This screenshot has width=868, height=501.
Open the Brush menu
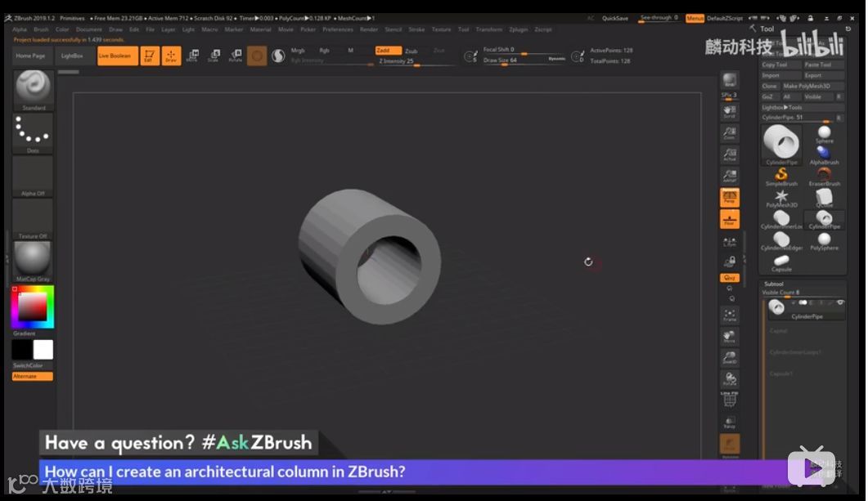point(42,29)
